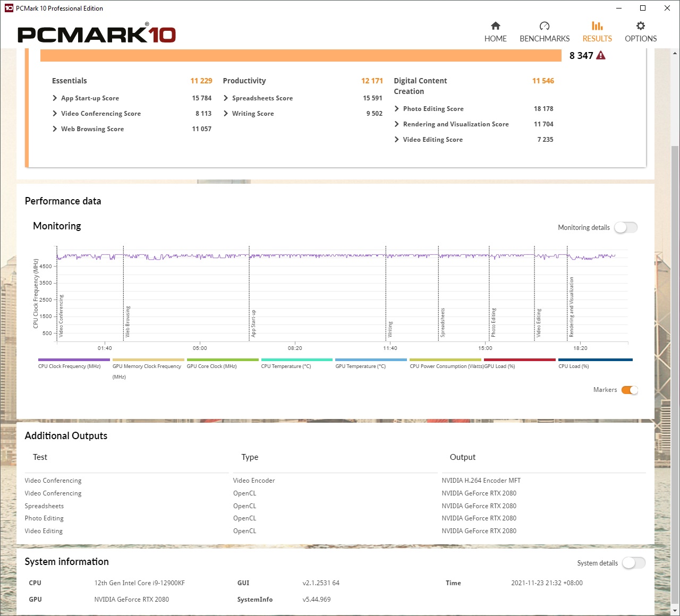Click the scrollbar up arrow
The image size is (680, 616).
pos(675,53)
